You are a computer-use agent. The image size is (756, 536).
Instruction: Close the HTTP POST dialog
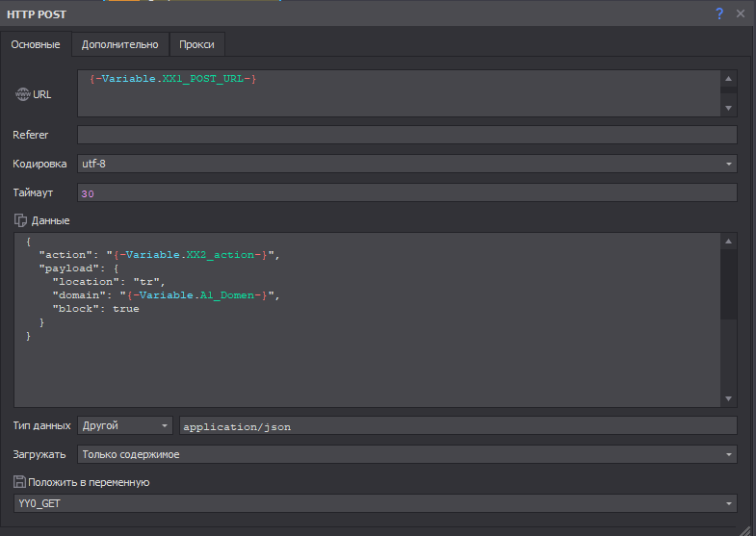coord(741,13)
